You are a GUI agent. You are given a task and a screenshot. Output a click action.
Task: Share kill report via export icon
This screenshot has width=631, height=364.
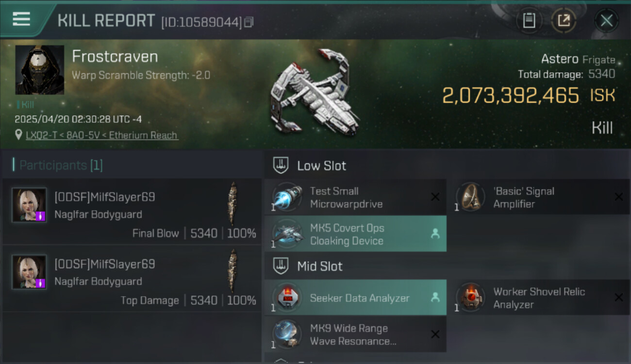point(564,20)
